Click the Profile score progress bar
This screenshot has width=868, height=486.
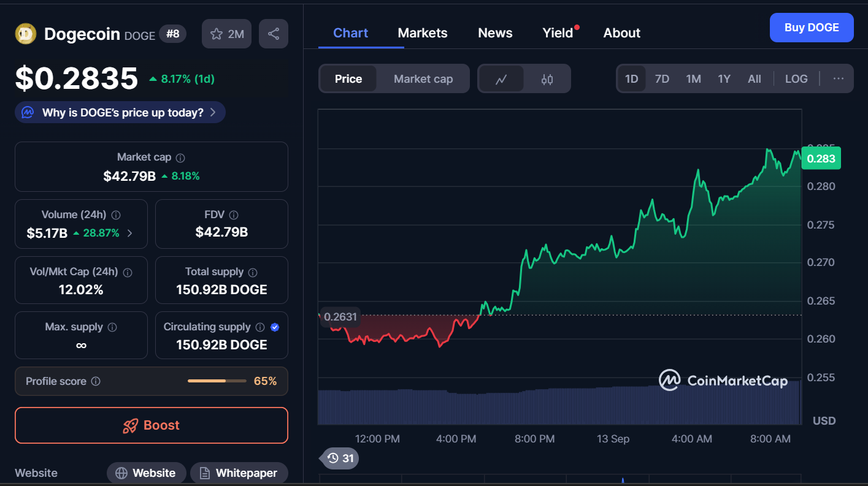tap(217, 381)
